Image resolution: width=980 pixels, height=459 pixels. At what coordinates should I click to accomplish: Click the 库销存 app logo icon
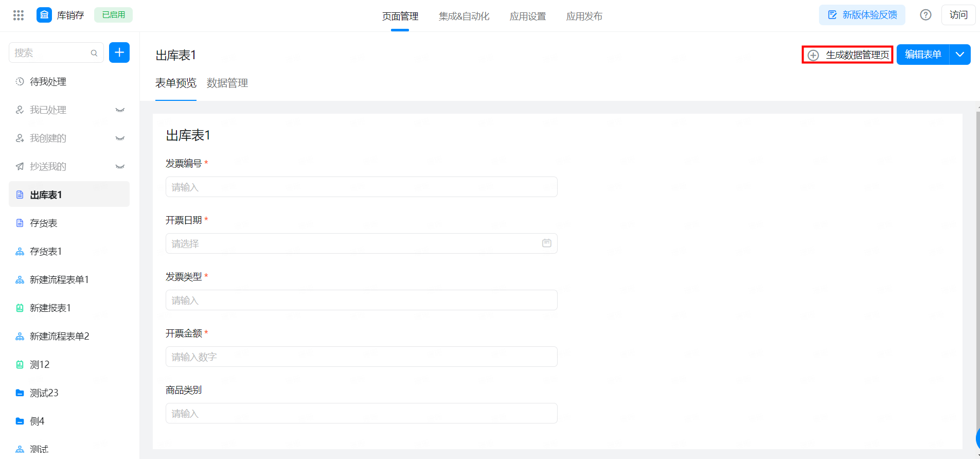tap(44, 15)
